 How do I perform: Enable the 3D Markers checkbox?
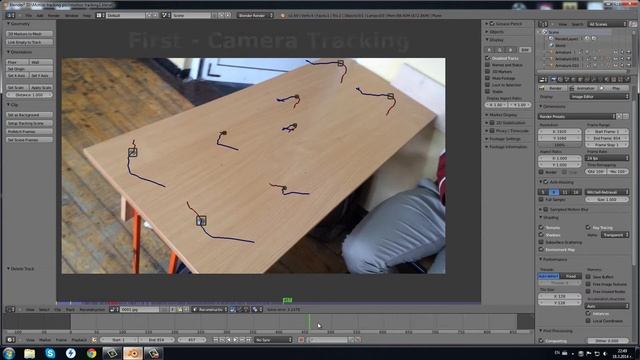tap(487, 71)
